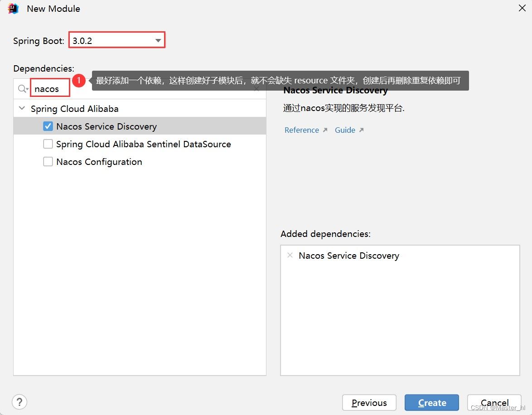Cancel the module creation
The image size is (532, 415).
pyautogui.click(x=494, y=403)
